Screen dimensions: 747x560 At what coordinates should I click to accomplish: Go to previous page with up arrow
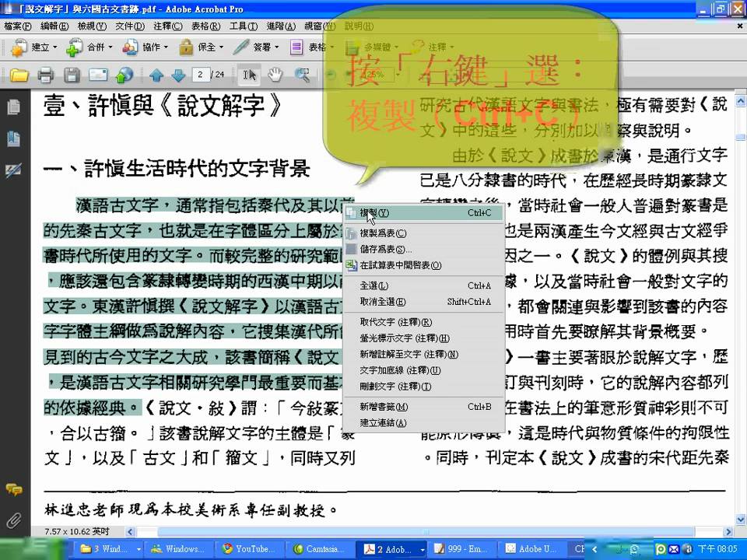pyautogui.click(x=156, y=75)
